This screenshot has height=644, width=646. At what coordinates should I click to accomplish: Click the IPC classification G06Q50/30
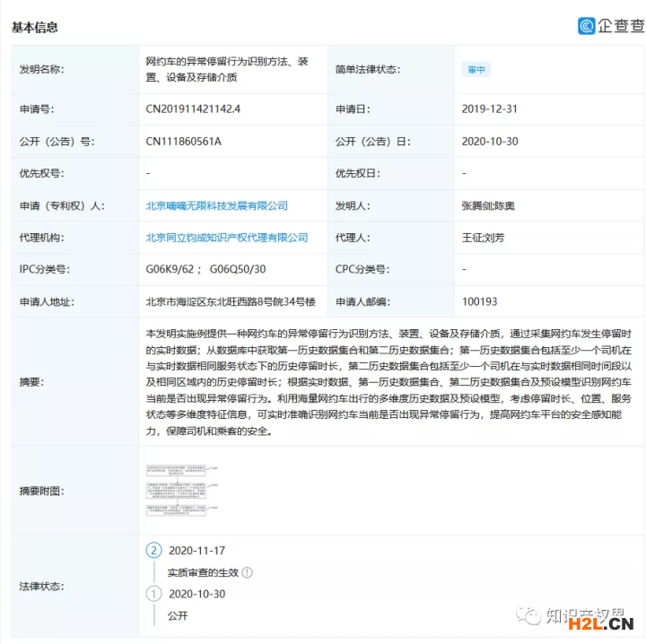(238, 269)
